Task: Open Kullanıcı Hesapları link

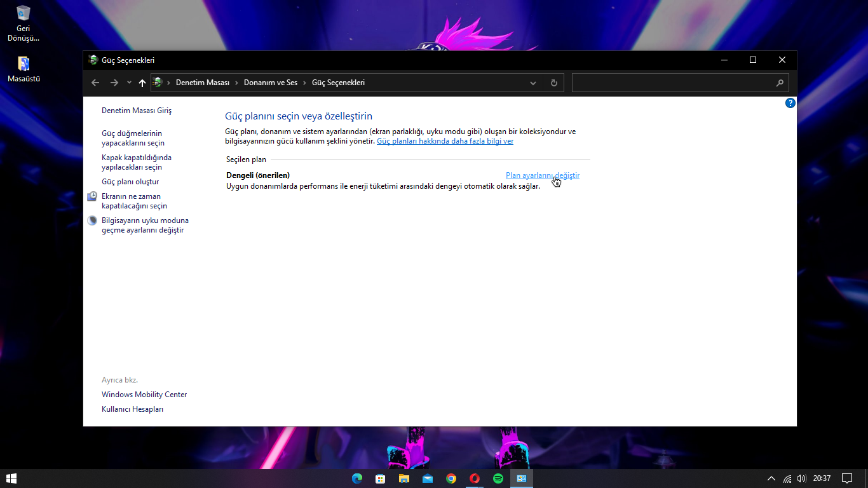Action: (x=132, y=409)
